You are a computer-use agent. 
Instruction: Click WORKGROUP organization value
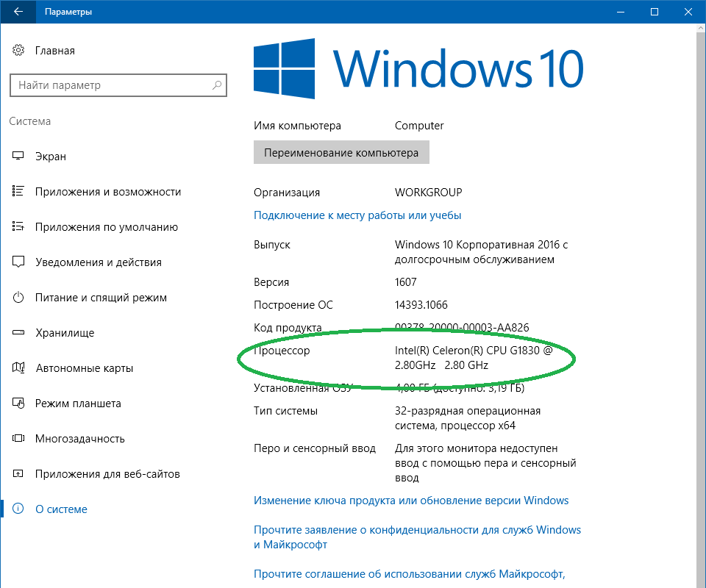429,193
